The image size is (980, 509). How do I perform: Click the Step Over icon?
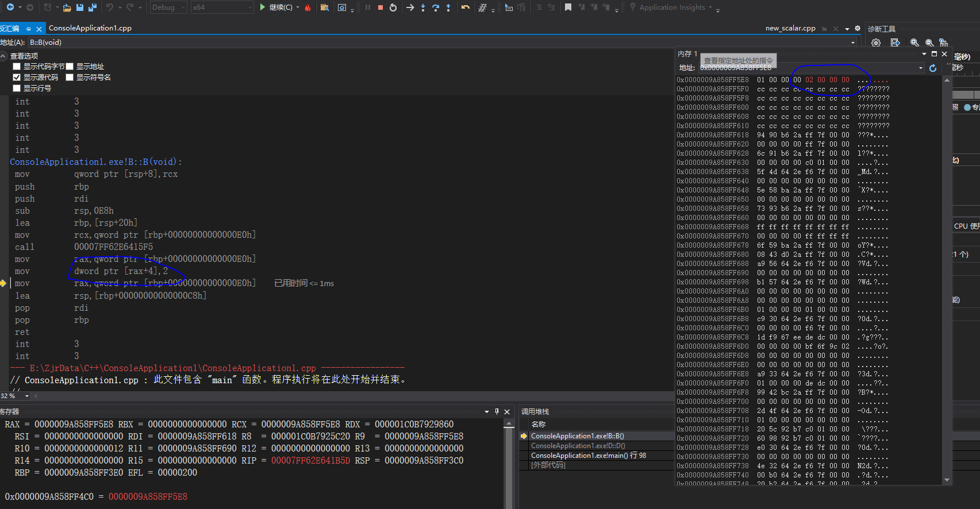(x=436, y=7)
